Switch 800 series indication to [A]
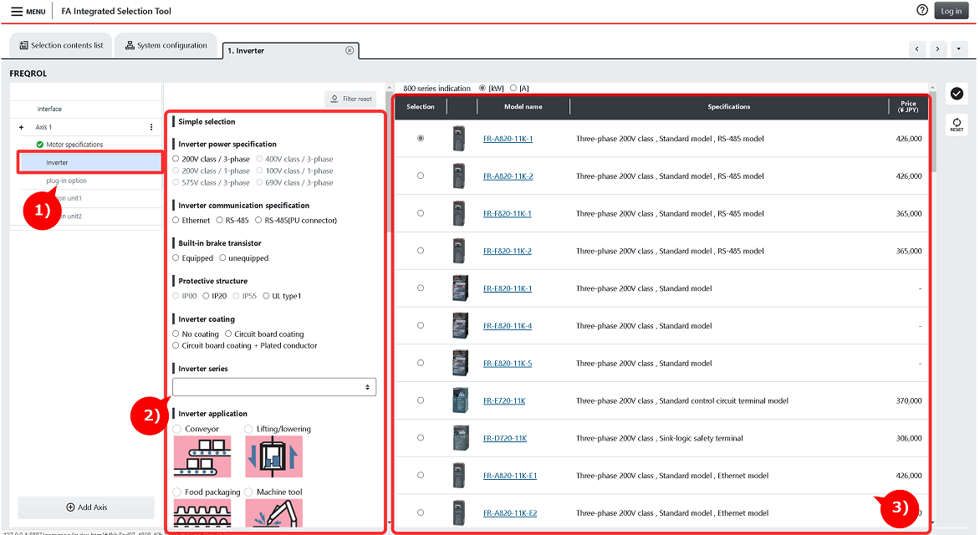 (513, 88)
